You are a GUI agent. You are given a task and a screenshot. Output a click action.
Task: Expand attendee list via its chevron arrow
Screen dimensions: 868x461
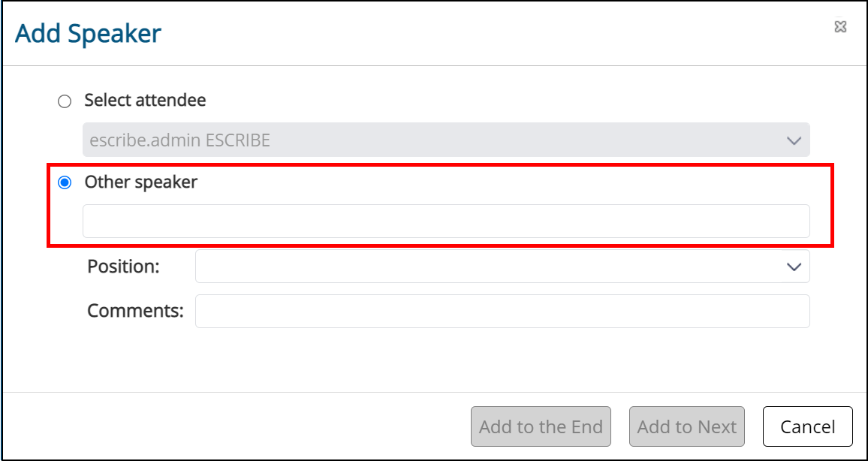(x=794, y=140)
